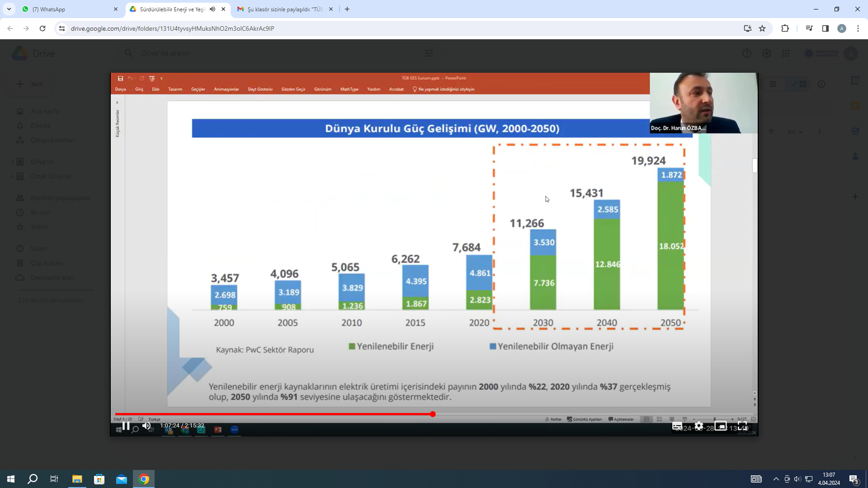Switch video to theater mode
Screen dimensions: 868x488
click(x=721, y=426)
